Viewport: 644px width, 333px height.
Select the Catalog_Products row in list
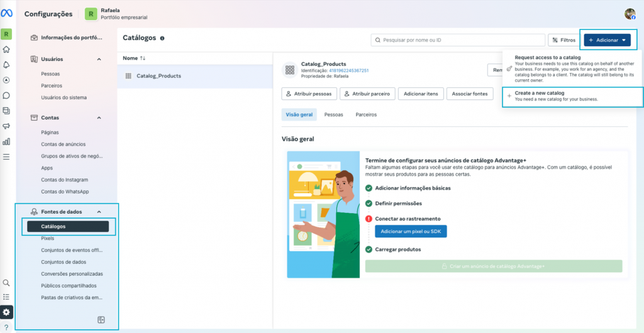click(195, 76)
